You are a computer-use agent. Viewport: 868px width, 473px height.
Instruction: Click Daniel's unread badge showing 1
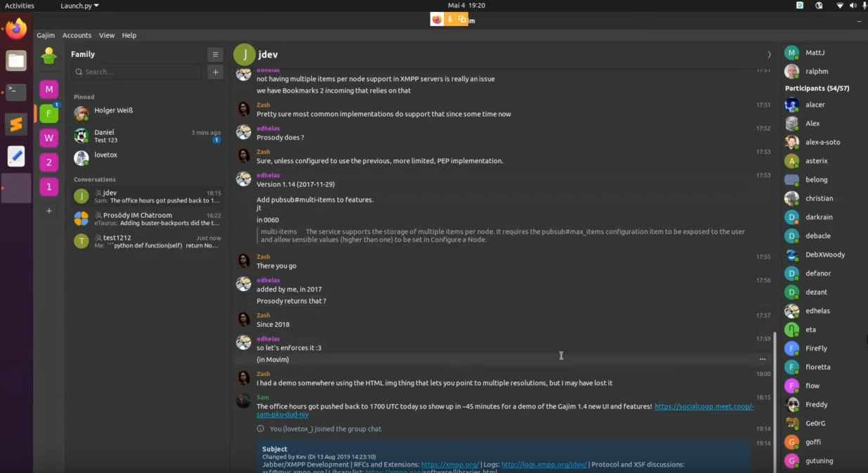click(217, 140)
